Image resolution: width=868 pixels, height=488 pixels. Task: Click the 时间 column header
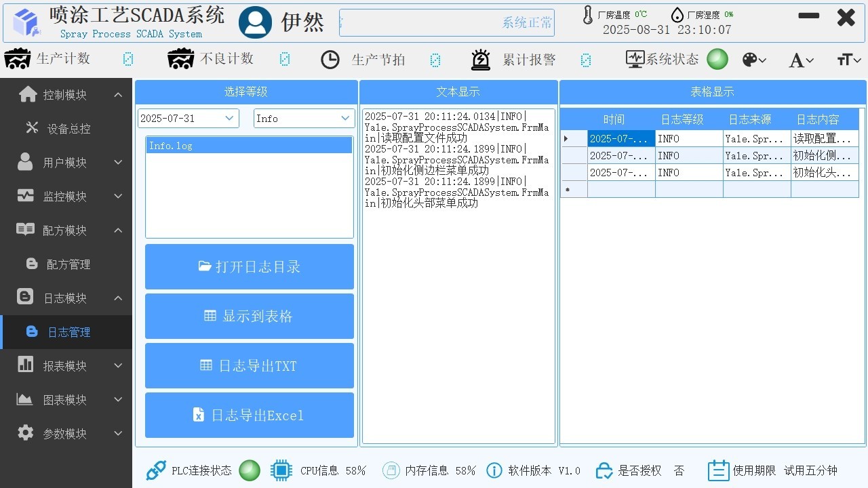pyautogui.click(x=621, y=119)
